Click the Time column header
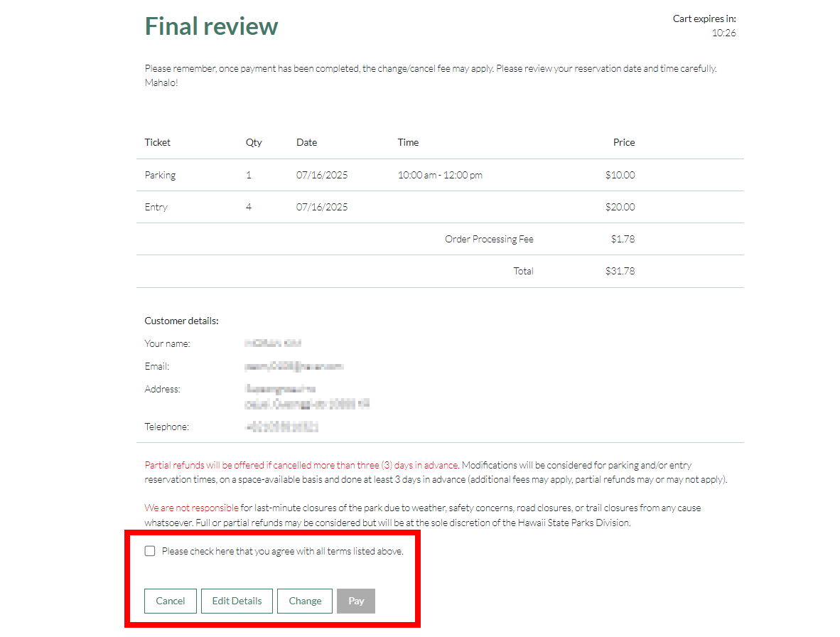 (408, 142)
